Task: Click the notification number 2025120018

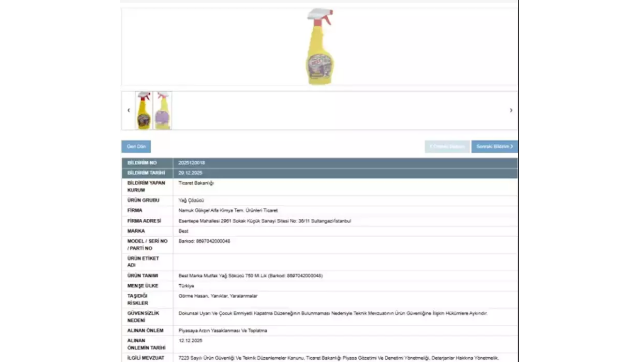Action: 192,163
